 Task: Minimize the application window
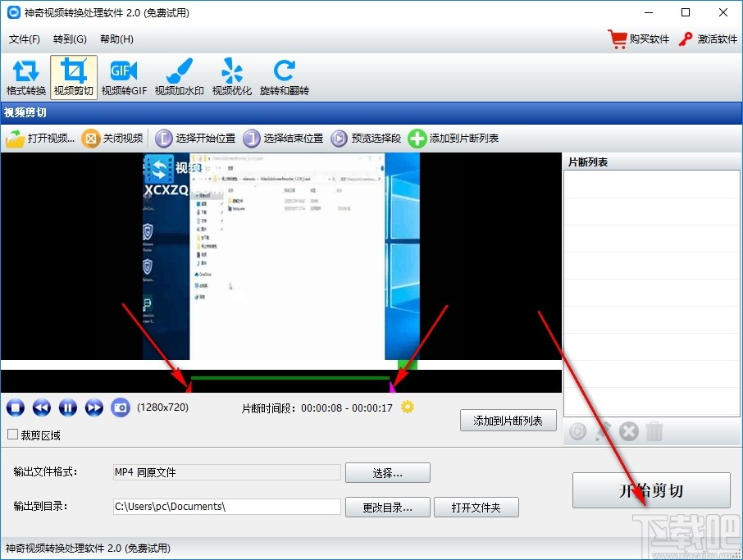pyautogui.click(x=649, y=13)
